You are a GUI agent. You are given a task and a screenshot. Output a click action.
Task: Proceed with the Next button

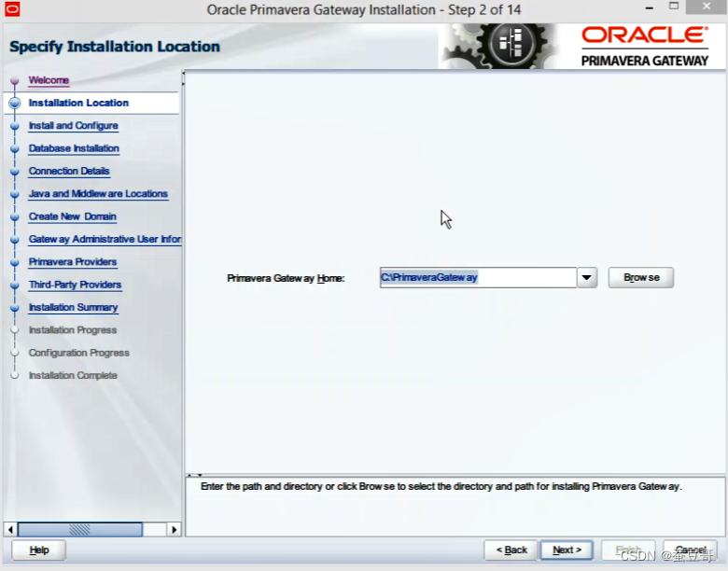tap(567, 550)
